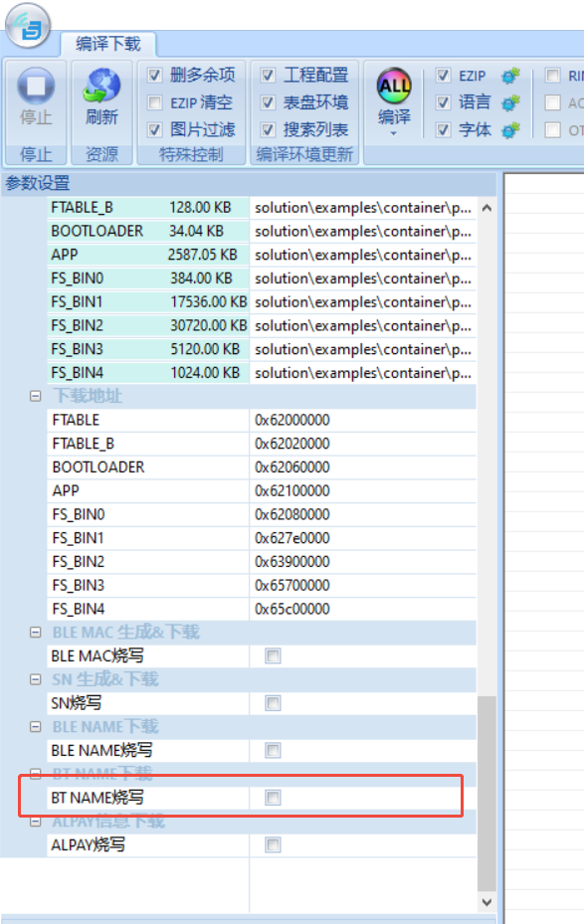Click the BOOTLOADER file path cell
This screenshot has width=584, height=924.
pos(362,231)
